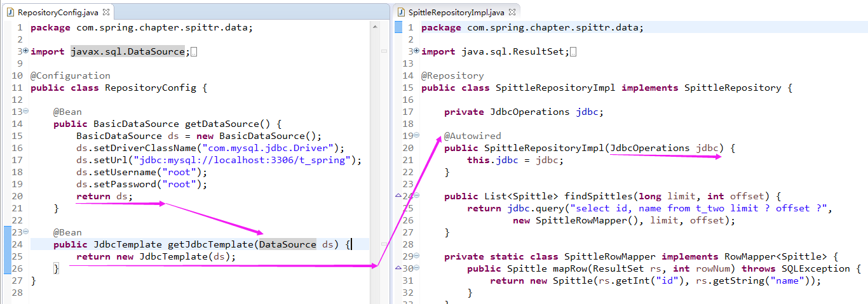
Task: Click the Java file icon on SpittleRepositoryImpl.java tab
Action: 402,12
